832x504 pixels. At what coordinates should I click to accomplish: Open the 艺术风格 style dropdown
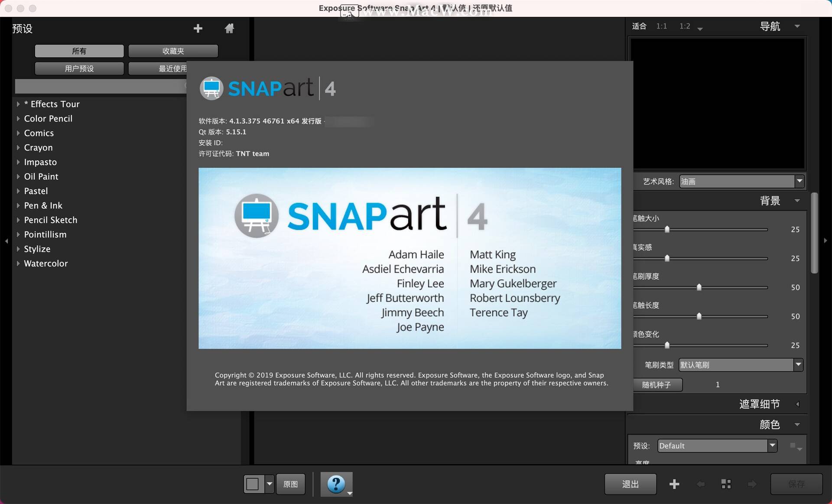[x=741, y=182]
